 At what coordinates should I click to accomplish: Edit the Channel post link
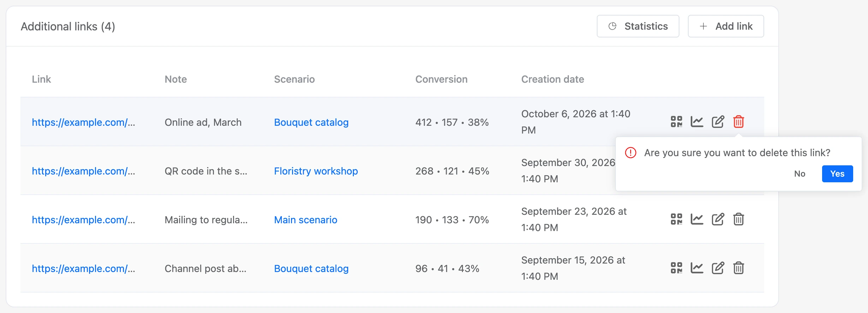click(x=718, y=268)
